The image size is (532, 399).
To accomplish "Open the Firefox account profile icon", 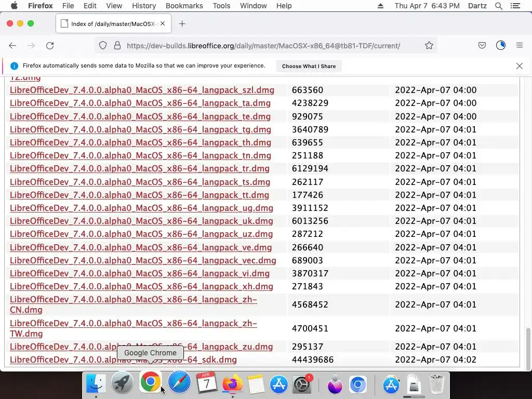I will pos(501,45).
